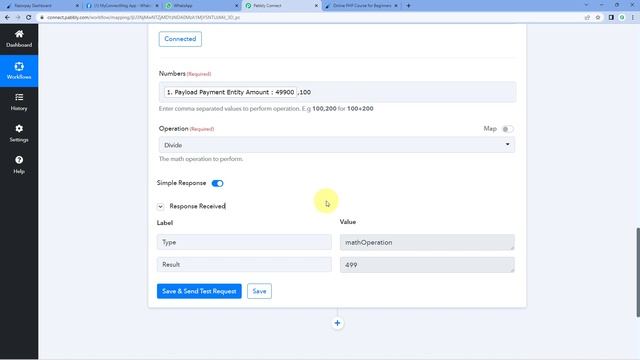This screenshot has height=360, width=640.
Task: Bookmark this page with star icon
Action: pyautogui.click(x=598, y=18)
